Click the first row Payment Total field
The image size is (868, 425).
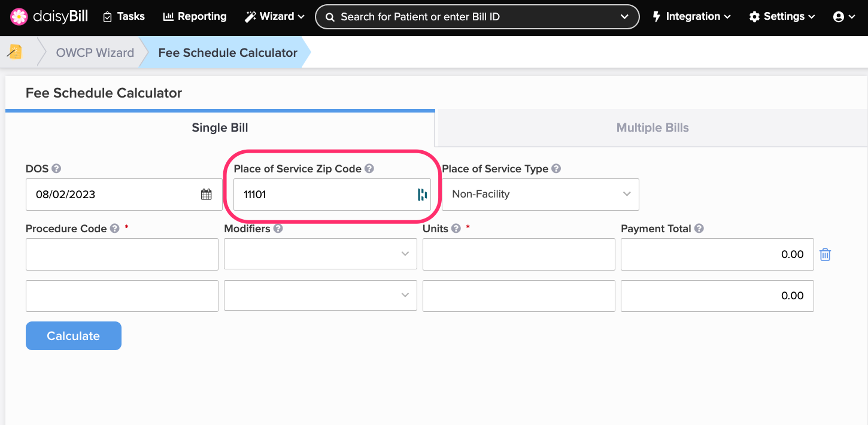click(717, 254)
